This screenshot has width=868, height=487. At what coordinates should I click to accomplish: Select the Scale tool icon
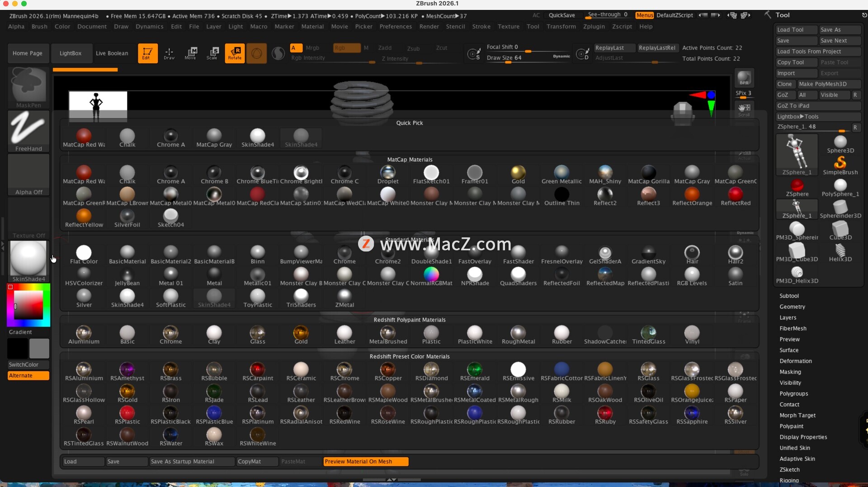coord(212,53)
